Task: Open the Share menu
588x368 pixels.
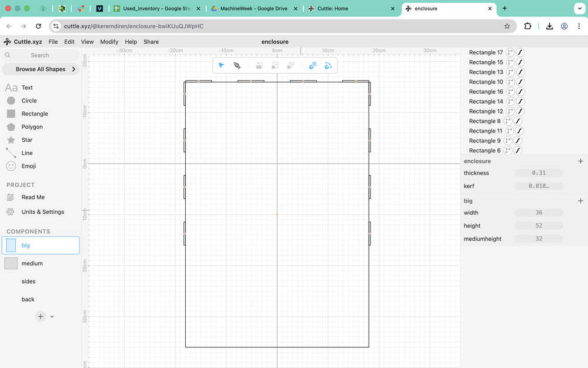Action: pyautogui.click(x=151, y=42)
